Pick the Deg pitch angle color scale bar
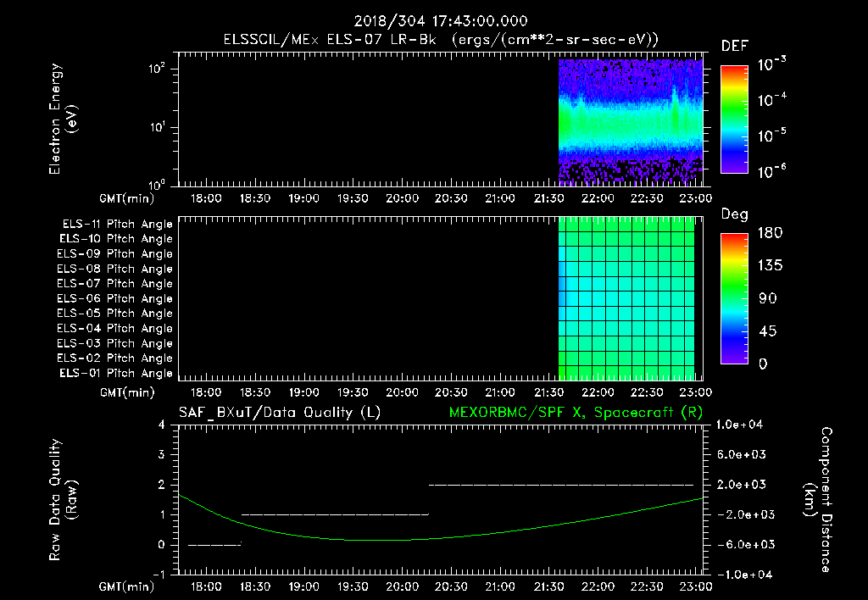The width and height of the screenshot is (868, 600). (x=734, y=298)
